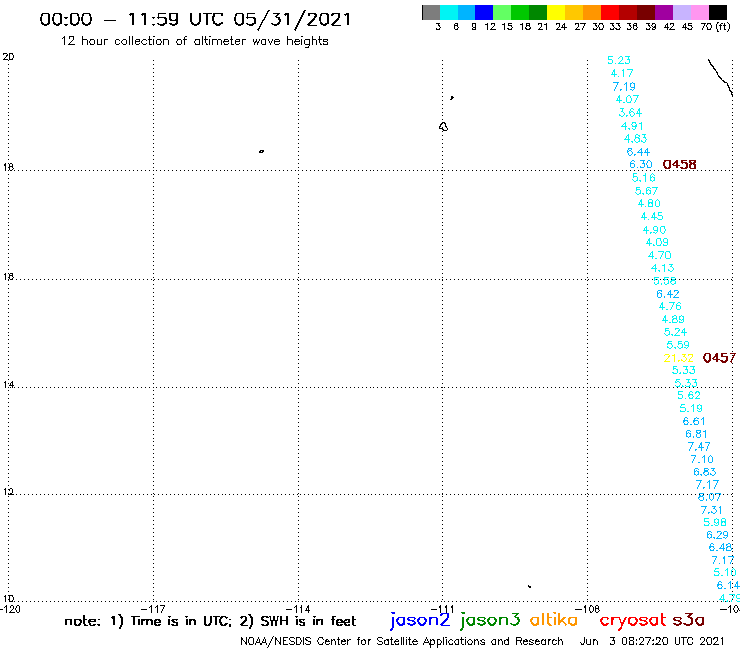740x650 pixels.
Task: Select the 5.62 wave height reading
Action: pos(689,395)
